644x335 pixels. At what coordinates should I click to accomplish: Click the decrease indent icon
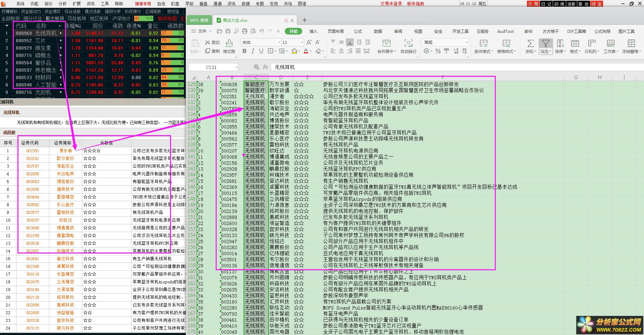[x=359, y=42]
